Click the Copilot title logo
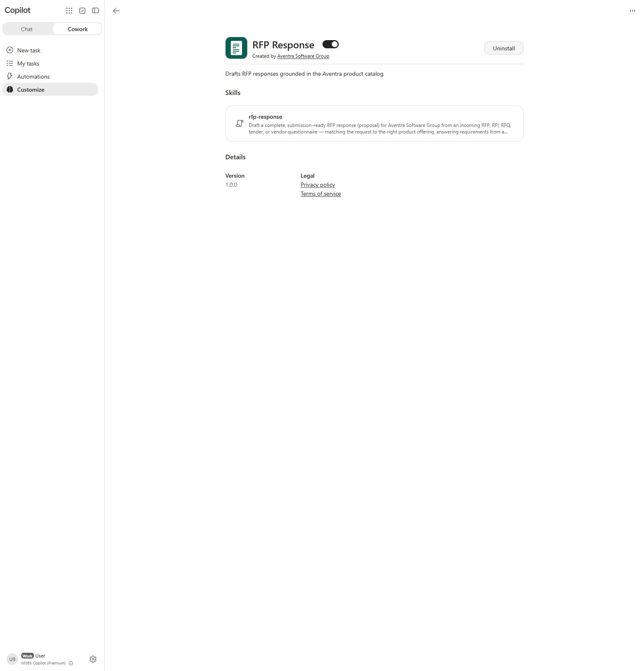The height and width of the screenshot is (671, 644). tap(18, 10)
